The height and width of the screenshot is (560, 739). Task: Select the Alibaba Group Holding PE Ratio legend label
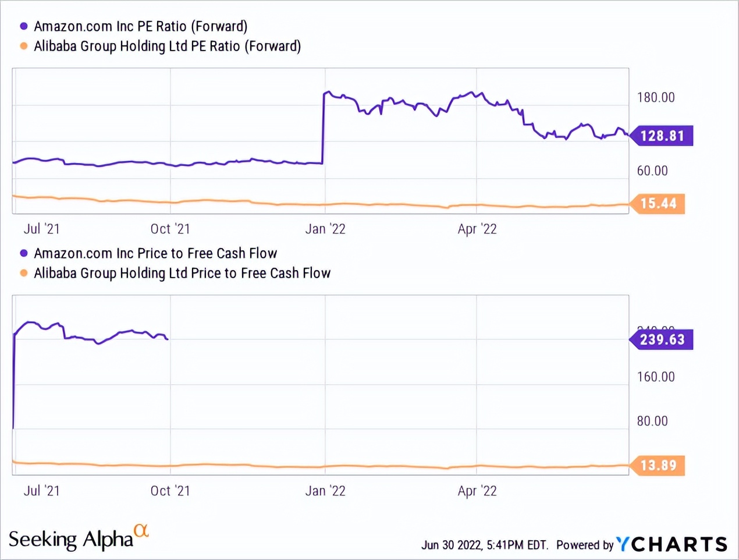click(167, 46)
